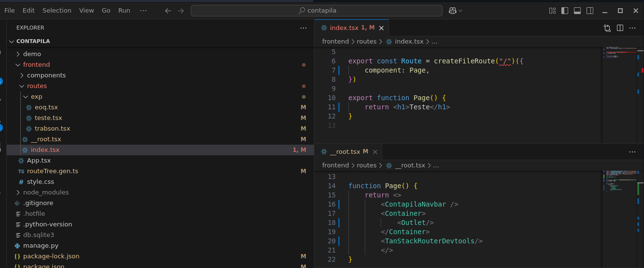The height and width of the screenshot is (268, 644).
Task: Open routeTree.gen.ts in the explorer
Action: click(x=52, y=171)
